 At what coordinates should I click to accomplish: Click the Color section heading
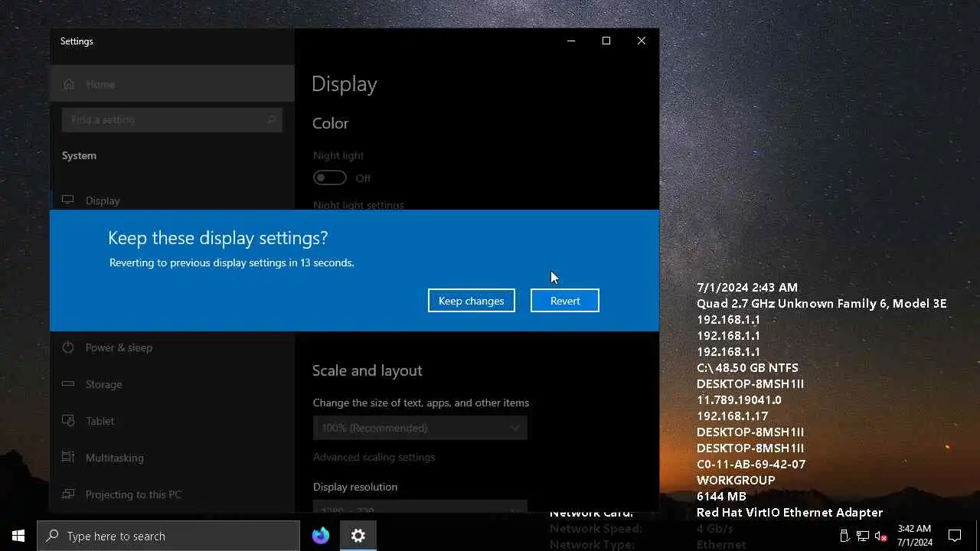pyautogui.click(x=331, y=123)
